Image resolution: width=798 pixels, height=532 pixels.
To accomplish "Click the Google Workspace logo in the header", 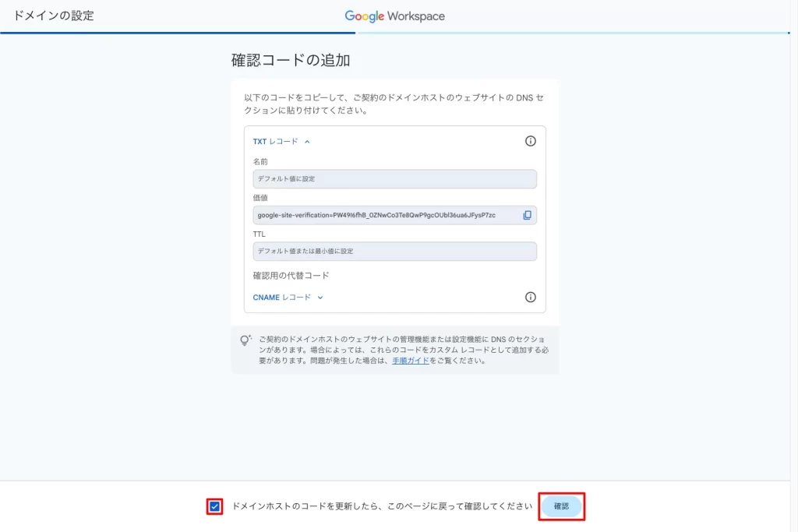I will coord(394,16).
